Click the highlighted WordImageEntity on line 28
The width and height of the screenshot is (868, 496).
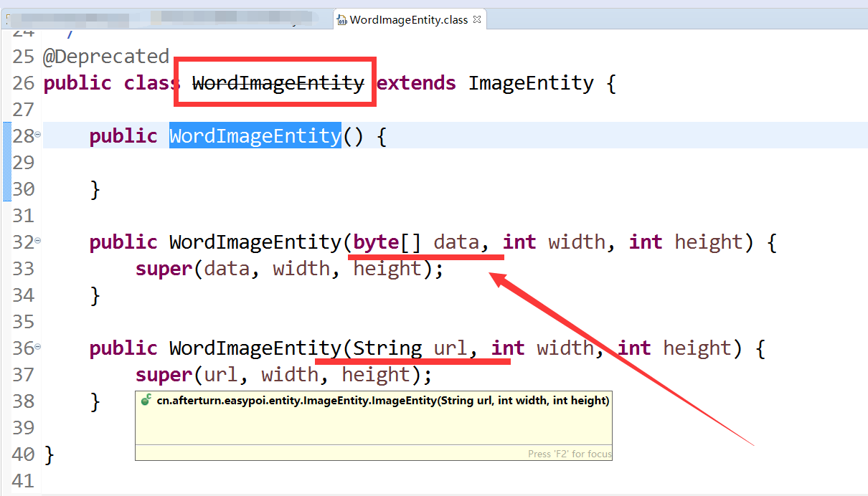[255, 136]
